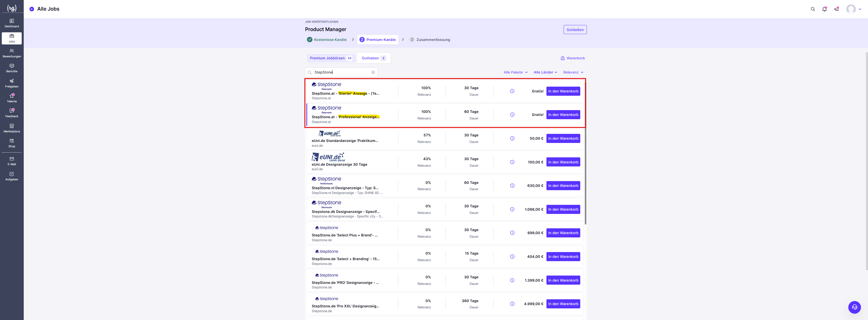This screenshot has width=868, height=320.
Task: Show info for StepStone.de PRO Designanzeige
Action: pyautogui.click(x=512, y=280)
